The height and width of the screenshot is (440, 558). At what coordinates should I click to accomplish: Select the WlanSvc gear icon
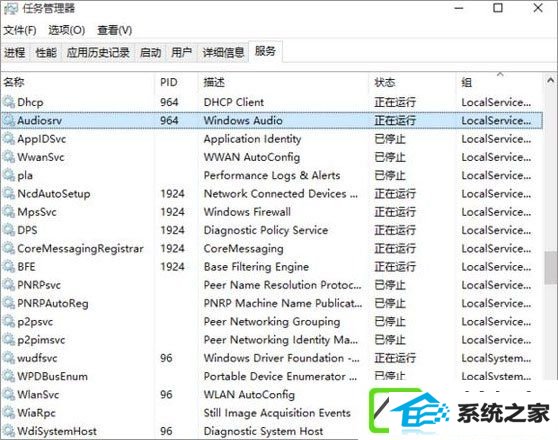pyautogui.click(x=9, y=394)
